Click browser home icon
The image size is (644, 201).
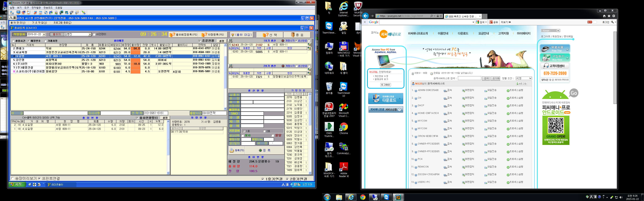click(604, 16)
